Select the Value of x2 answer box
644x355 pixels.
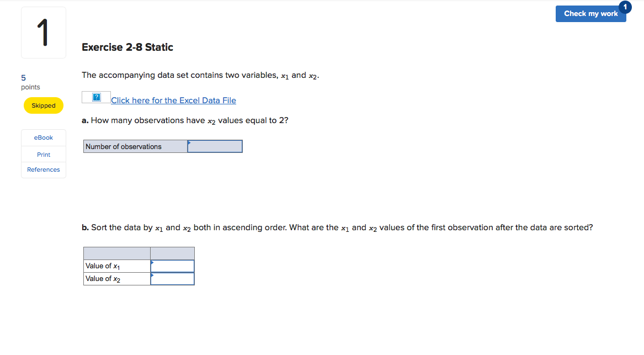(174, 278)
